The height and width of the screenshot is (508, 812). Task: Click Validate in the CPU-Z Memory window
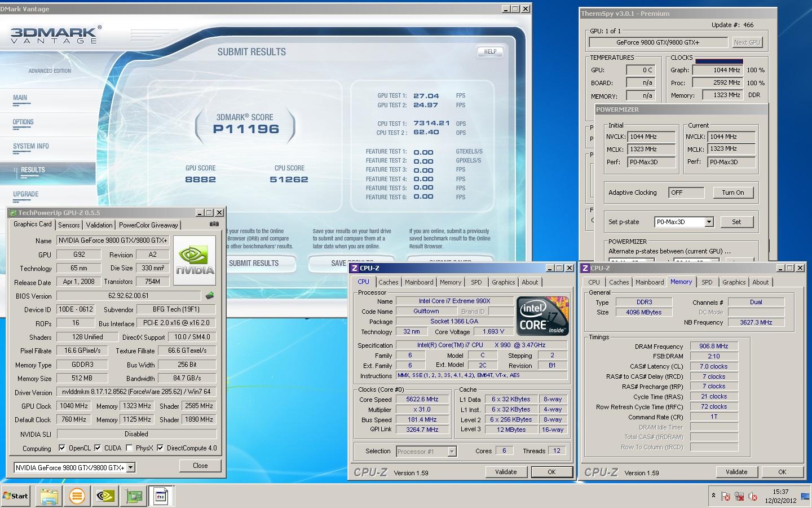tap(736, 472)
